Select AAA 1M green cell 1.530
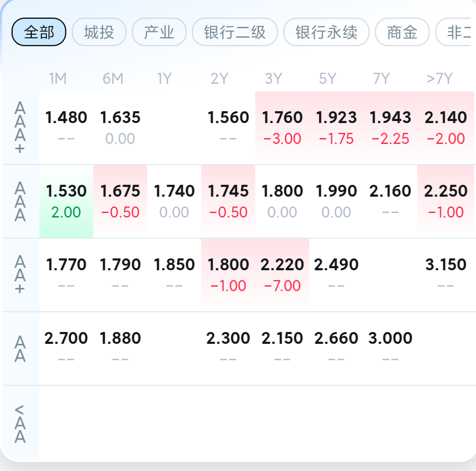Screen dimensions: 476x471 point(66,201)
